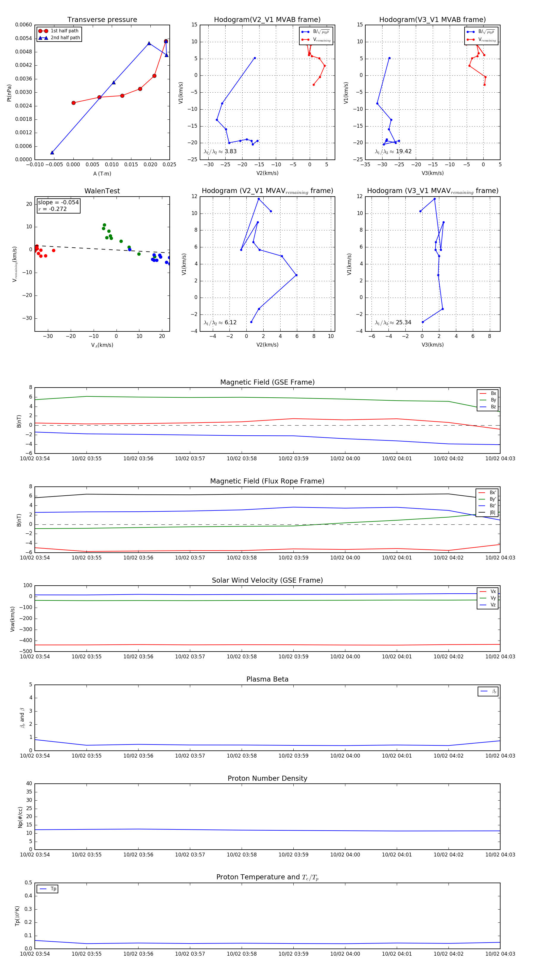Click the 10/02 04:03 tick label under Proton Temperature

500,954
